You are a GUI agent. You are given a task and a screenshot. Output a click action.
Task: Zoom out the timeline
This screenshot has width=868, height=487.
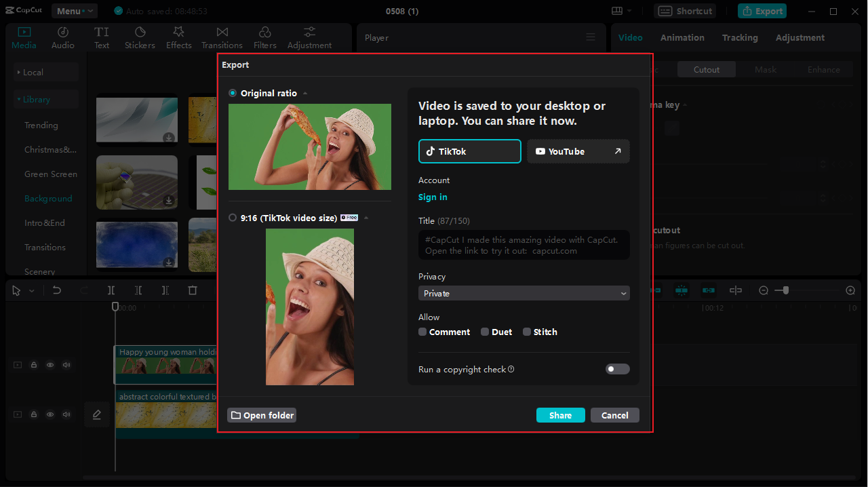point(764,290)
